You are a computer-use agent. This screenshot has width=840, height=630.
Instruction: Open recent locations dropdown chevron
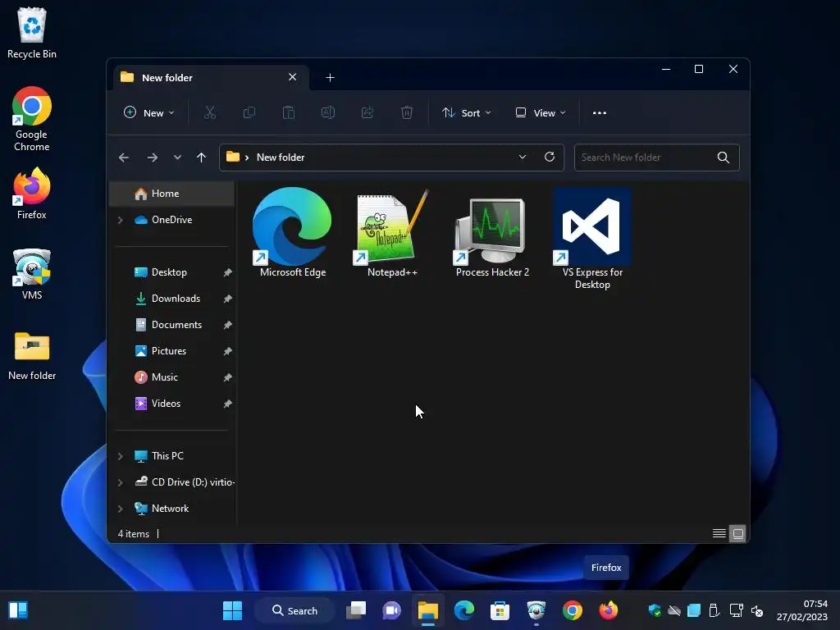(177, 157)
